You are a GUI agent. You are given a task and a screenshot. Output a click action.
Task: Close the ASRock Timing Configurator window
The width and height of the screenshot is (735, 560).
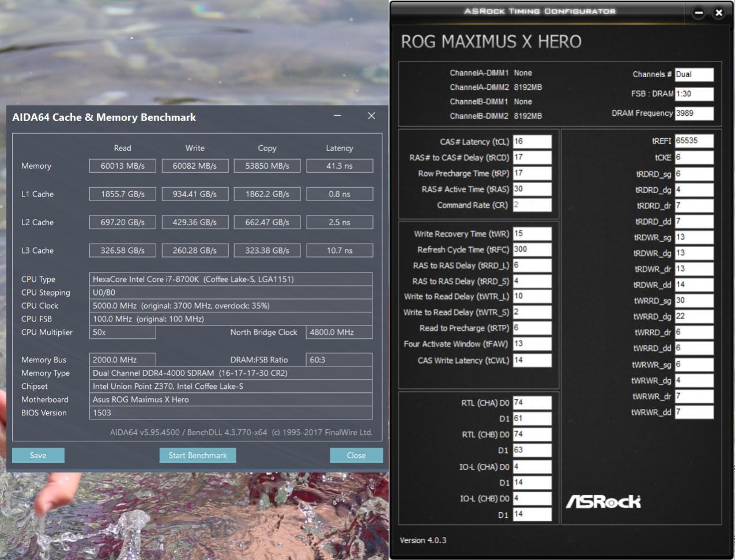(718, 13)
